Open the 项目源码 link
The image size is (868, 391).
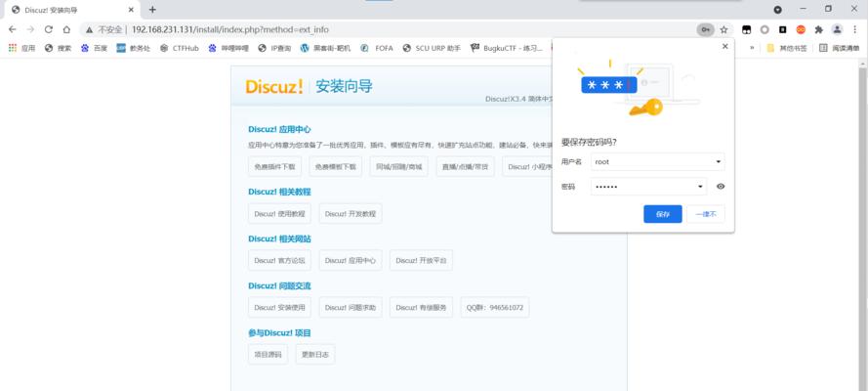[268, 355]
